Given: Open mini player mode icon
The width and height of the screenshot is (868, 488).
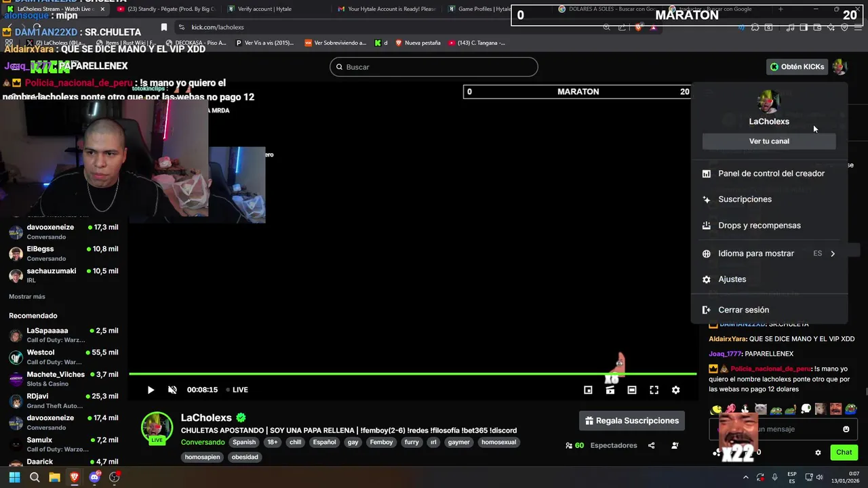Looking at the screenshot, I should (588, 390).
